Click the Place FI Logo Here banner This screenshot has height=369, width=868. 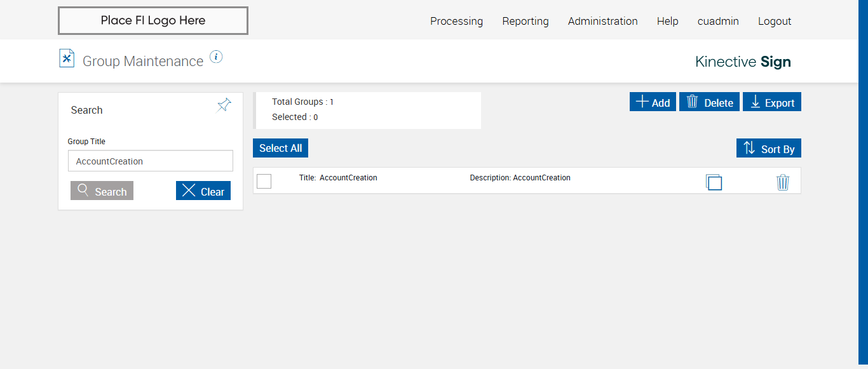point(153,20)
